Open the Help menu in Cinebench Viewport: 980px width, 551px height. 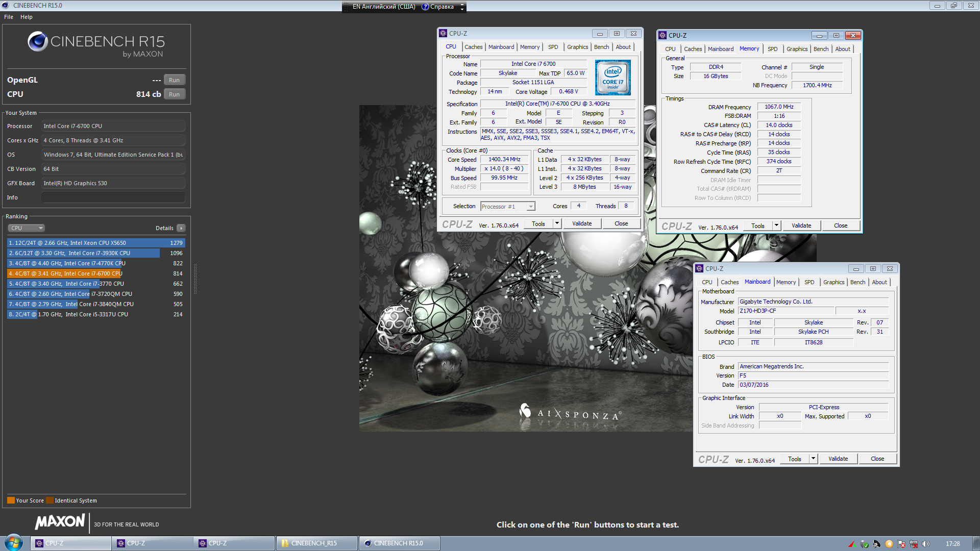(x=27, y=17)
